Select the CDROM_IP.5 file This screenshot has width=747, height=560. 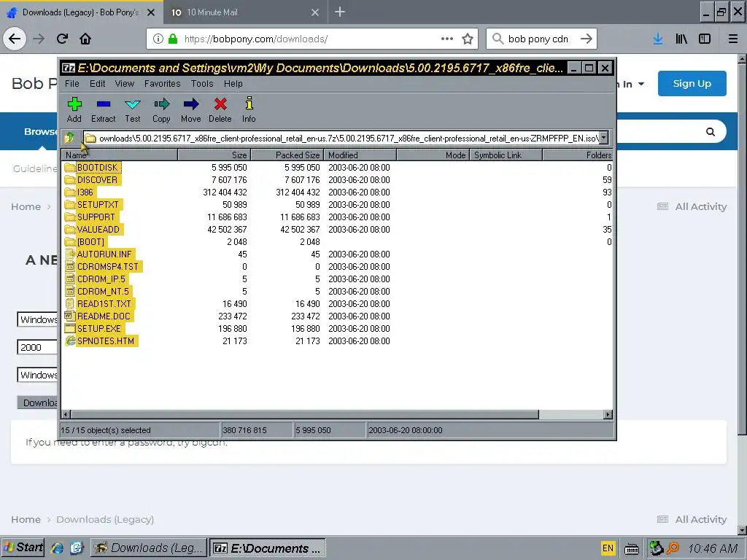(101, 279)
